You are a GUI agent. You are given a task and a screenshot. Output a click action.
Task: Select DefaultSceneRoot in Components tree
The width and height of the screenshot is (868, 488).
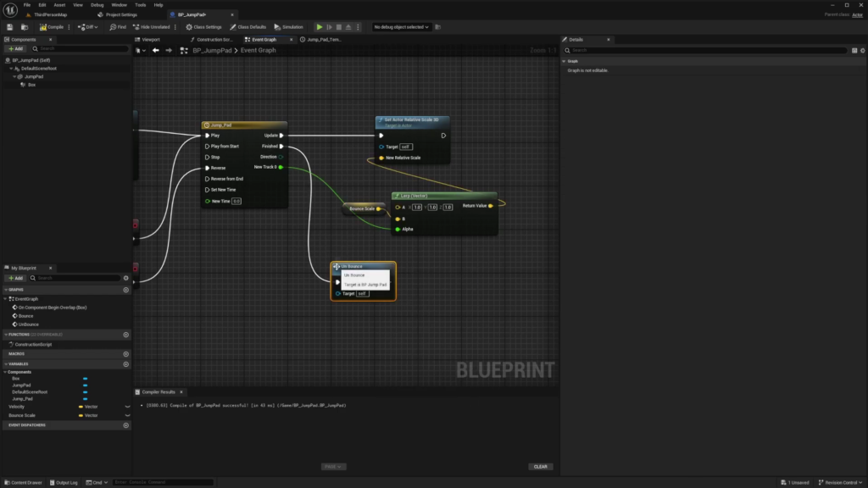39,69
